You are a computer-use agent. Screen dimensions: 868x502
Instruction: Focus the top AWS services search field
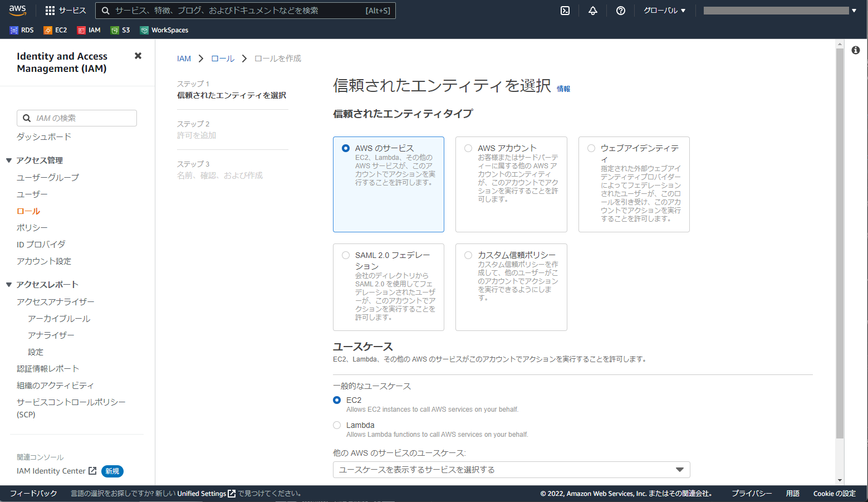pyautogui.click(x=246, y=11)
